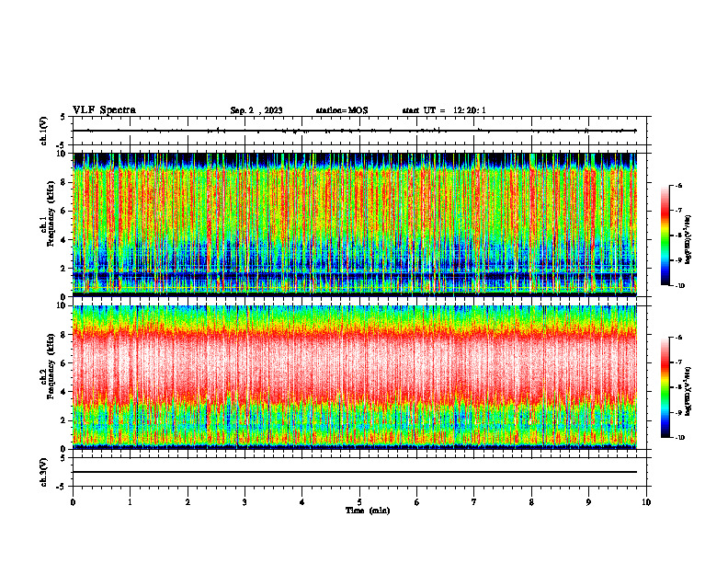
Task: Click the "-6" tick on ch.2 colorbar
Action: (678, 338)
